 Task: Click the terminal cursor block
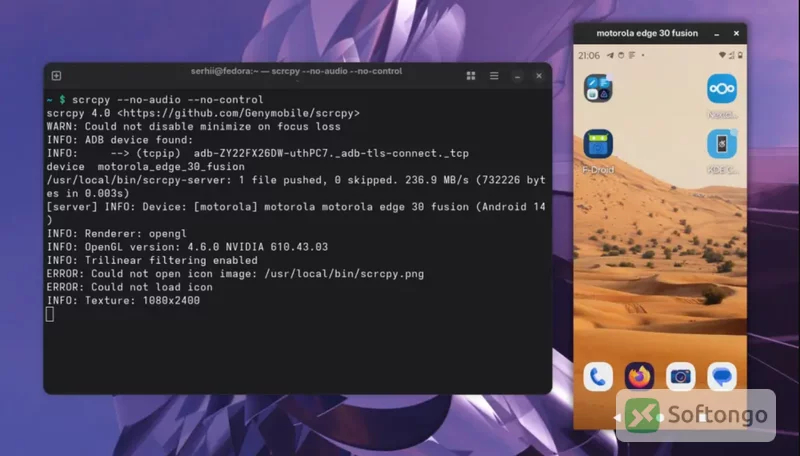click(49, 314)
